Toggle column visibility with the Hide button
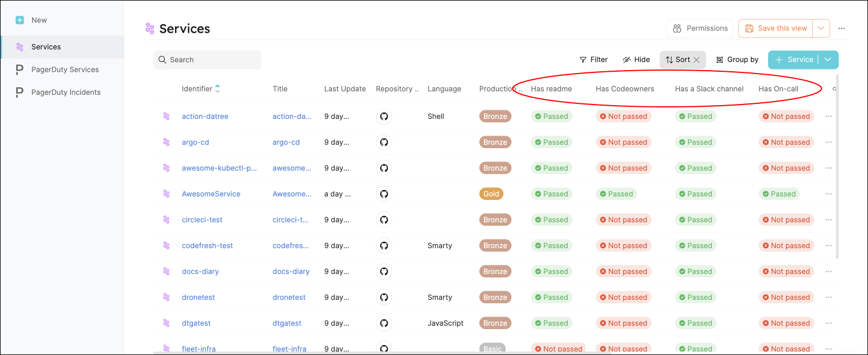This screenshot has height=355, width=868. pos(636,60)
